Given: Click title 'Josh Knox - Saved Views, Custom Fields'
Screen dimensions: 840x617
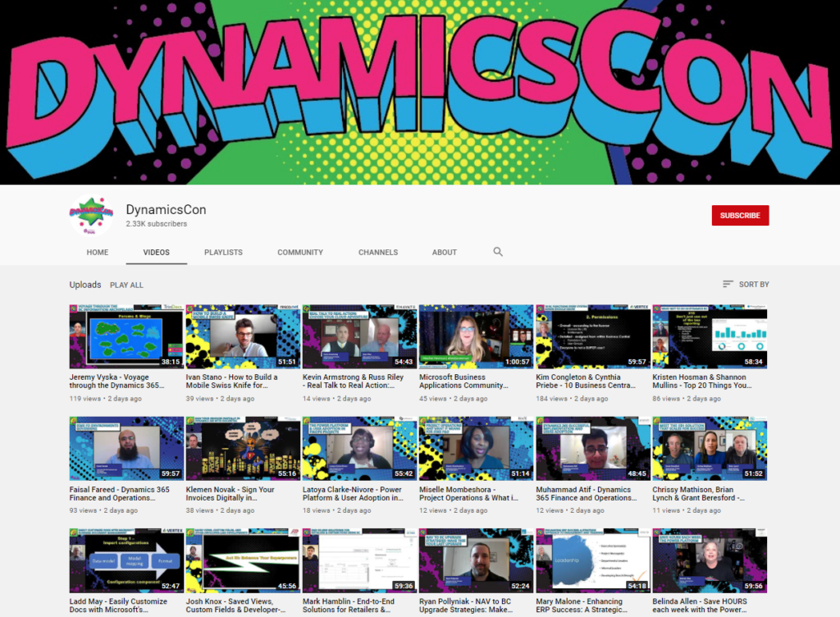Looking at the screenshot, I should (x=235, y=606).
